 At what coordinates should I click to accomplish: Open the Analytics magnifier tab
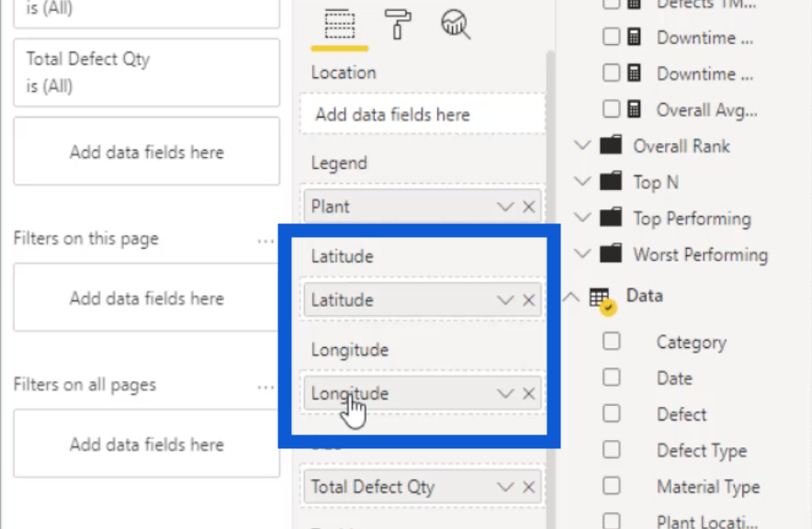pos(456,24)
